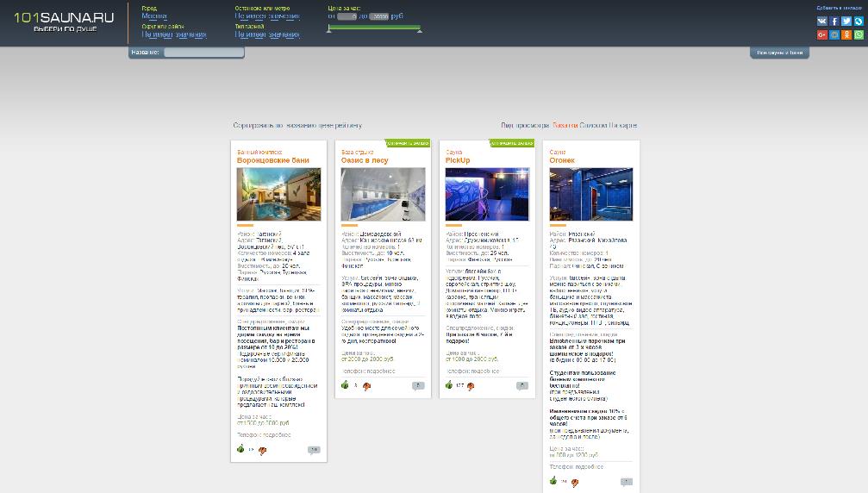Sort saunas by рейтингу

[x=347, y=126]
